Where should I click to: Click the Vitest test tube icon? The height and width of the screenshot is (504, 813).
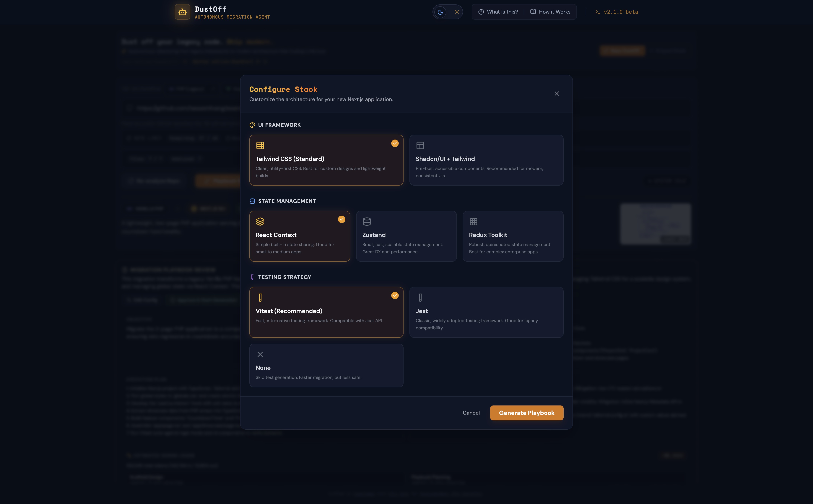point(260,298)
